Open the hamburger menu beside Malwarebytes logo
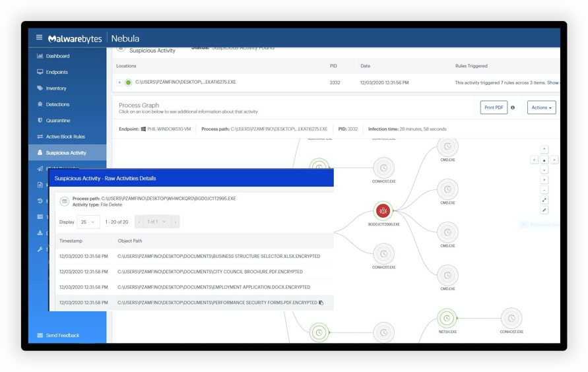 [x=39, y=38]
